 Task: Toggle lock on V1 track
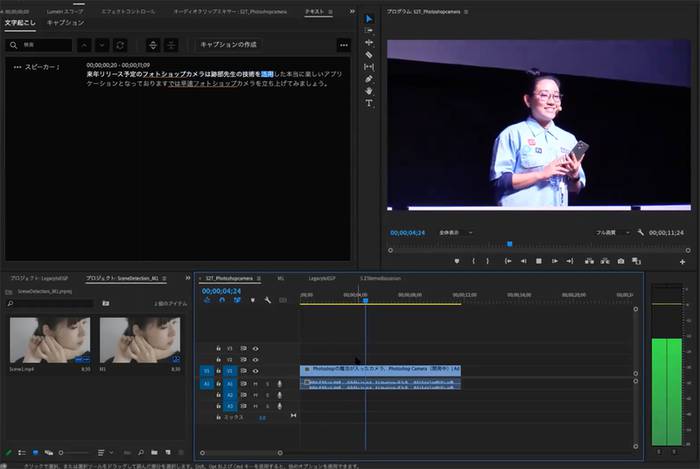coord(218,371)
